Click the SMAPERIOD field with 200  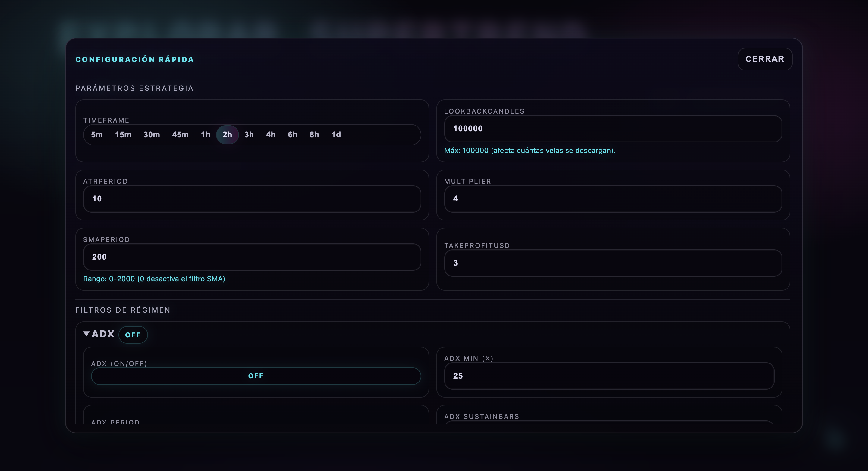click(x=252, y=257)
